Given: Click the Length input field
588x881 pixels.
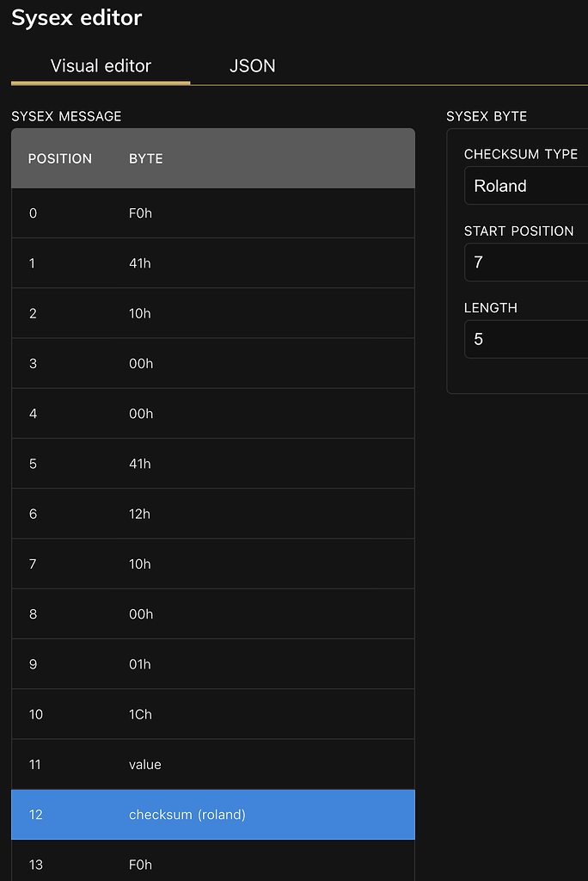Looking at the screenshot, I should 526,339.
